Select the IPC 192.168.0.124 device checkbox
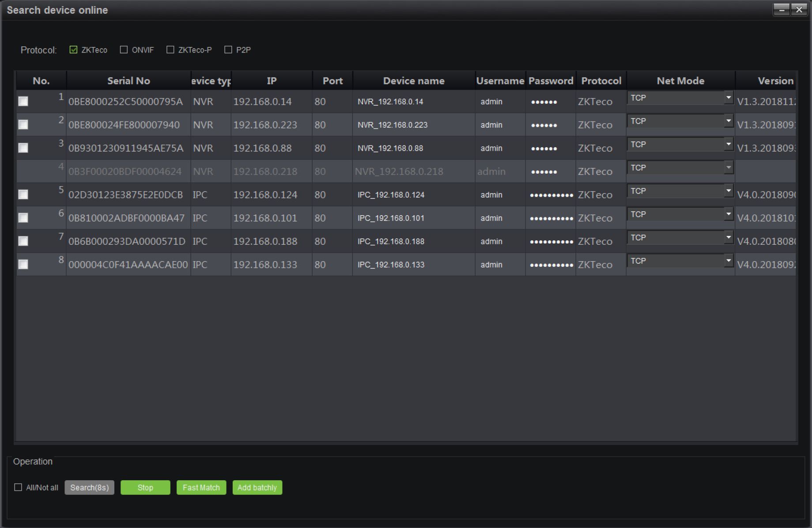 pyautogui.click(x=23, y=195)
